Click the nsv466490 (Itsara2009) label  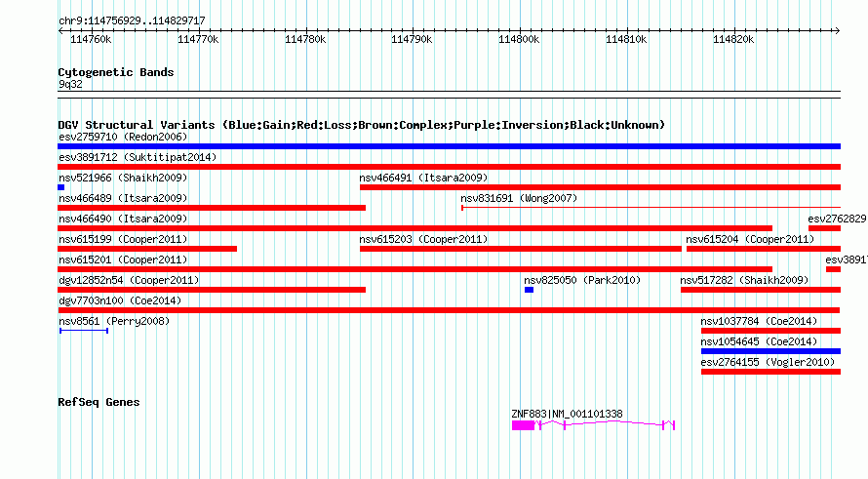[123, 219]
